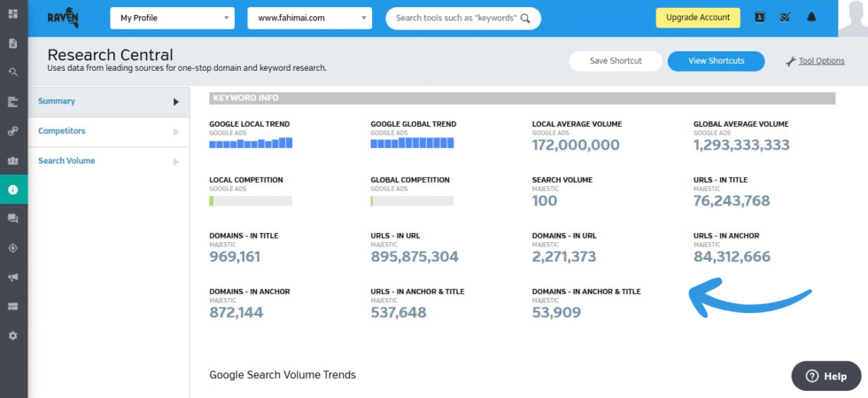Click the user avatar picture
The image size is (868, 398).
(x=852, y=18)
